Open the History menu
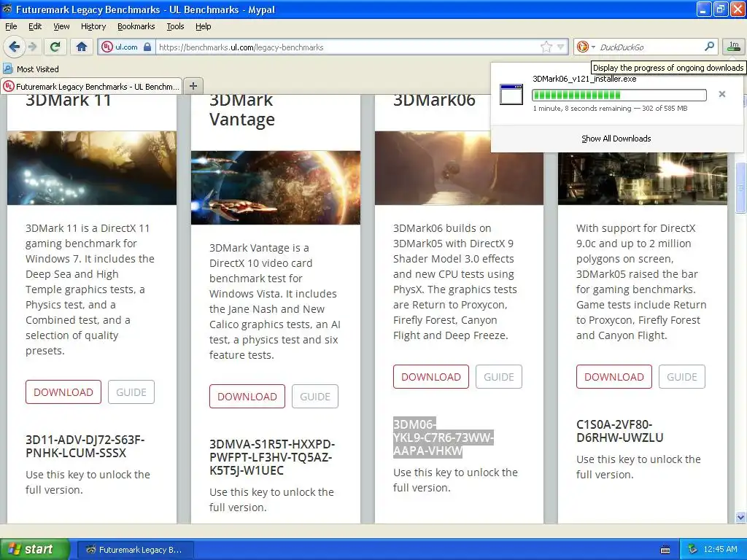This screenshot has height=560, width=747. [x=93, y=26]
